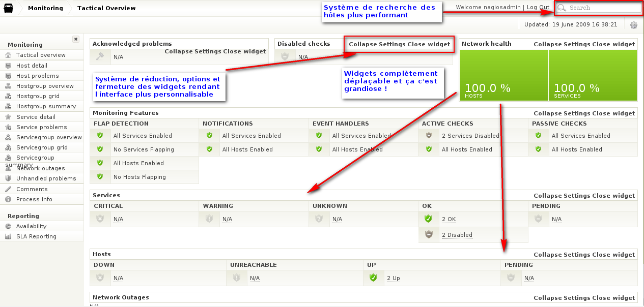Open Host problems in the sidebar

(37, 76)
